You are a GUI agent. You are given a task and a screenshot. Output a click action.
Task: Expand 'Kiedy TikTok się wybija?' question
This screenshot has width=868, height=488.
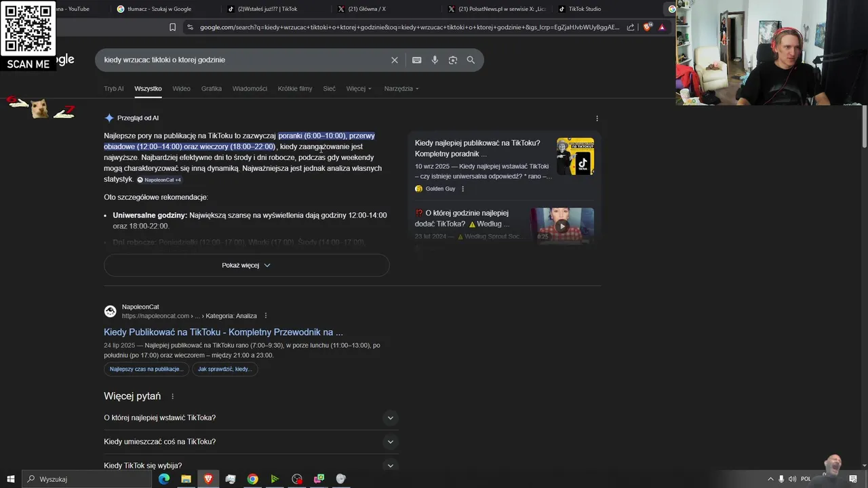251,466
